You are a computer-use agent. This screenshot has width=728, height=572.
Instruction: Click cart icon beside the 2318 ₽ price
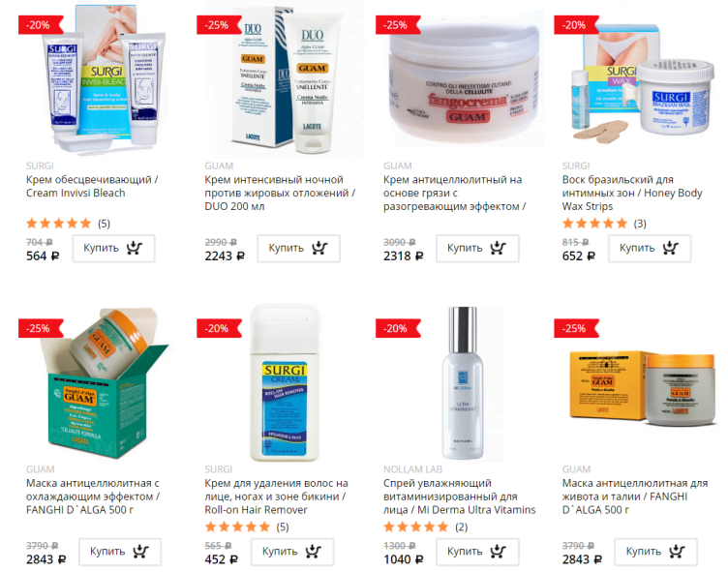tap(498, 248)
